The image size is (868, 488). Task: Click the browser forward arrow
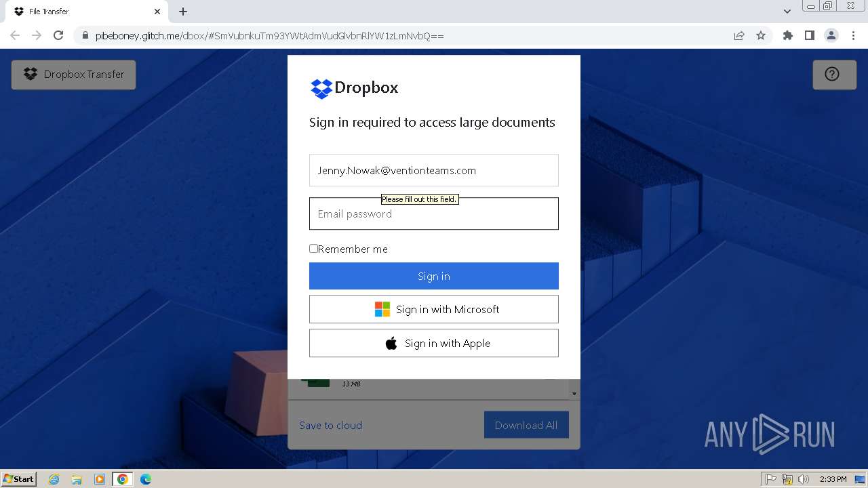click(x=37, y=35)
